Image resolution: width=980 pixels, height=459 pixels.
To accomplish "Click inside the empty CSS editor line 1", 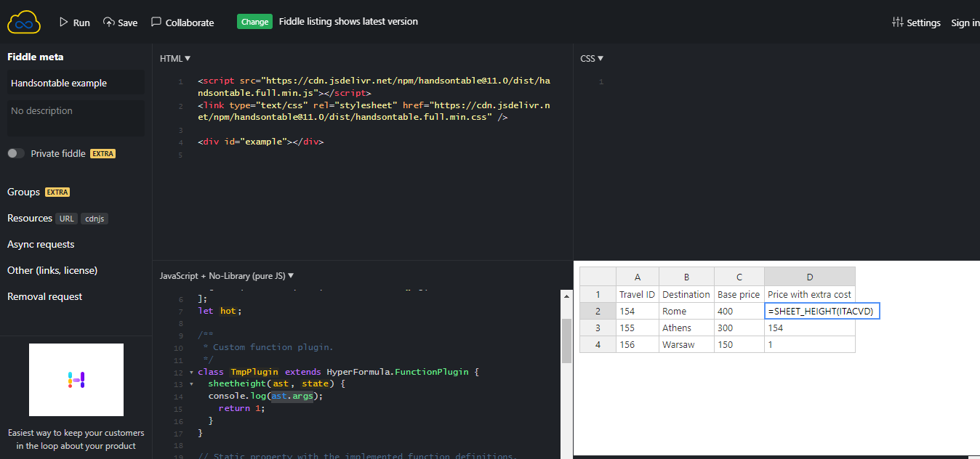I will (792, 82).
